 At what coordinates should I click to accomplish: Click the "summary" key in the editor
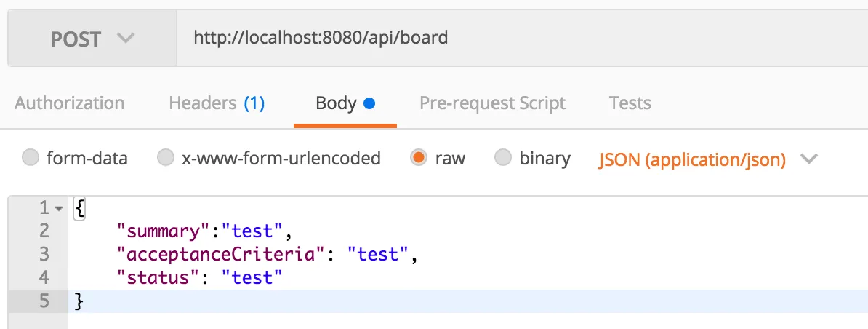(162, 231)
